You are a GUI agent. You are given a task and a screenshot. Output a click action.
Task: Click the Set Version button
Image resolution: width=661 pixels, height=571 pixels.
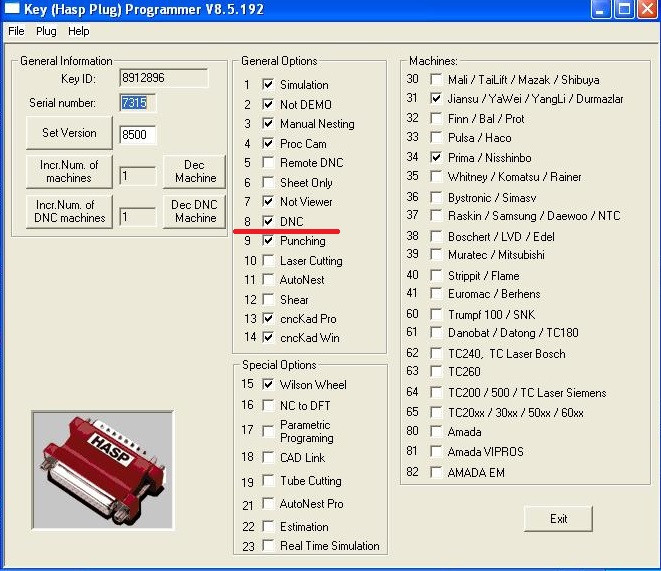tap(69, 133)
